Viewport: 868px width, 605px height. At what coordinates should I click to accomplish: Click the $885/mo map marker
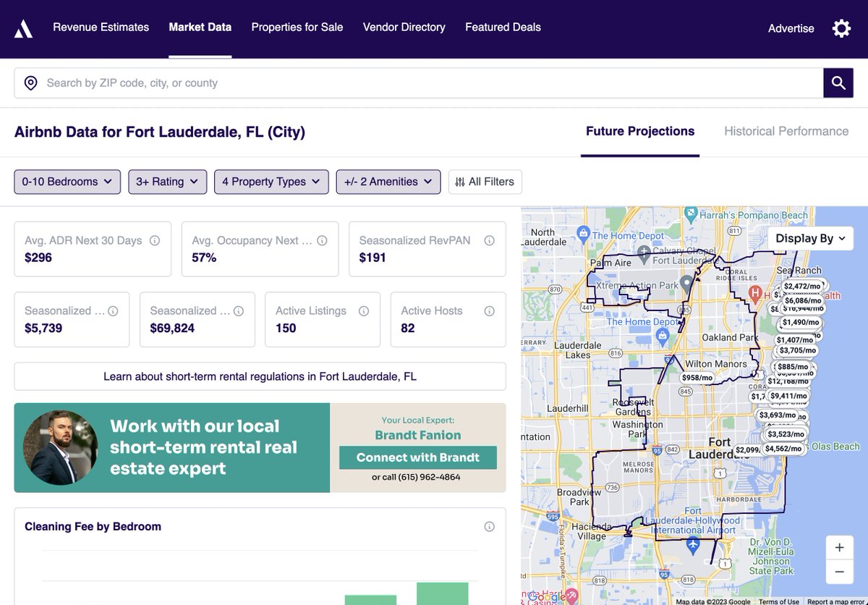coord(793,367)
